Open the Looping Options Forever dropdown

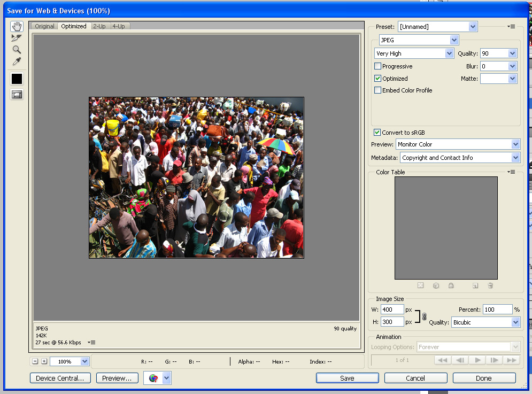468,347
